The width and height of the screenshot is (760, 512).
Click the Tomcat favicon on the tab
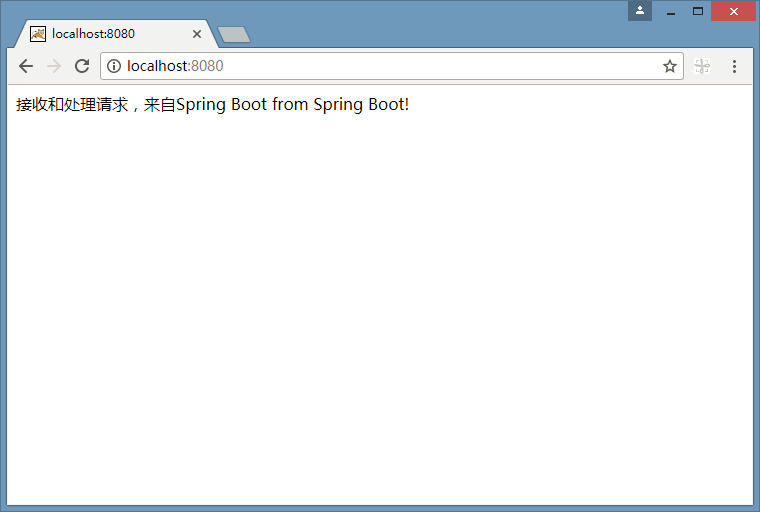(38, 34)
